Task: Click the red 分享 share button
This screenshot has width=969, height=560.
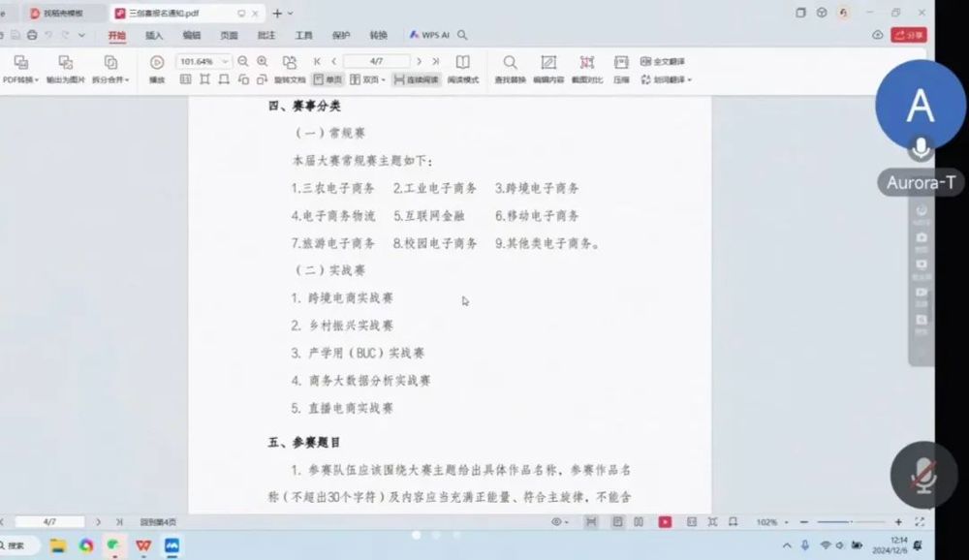Action: point(909,35)
